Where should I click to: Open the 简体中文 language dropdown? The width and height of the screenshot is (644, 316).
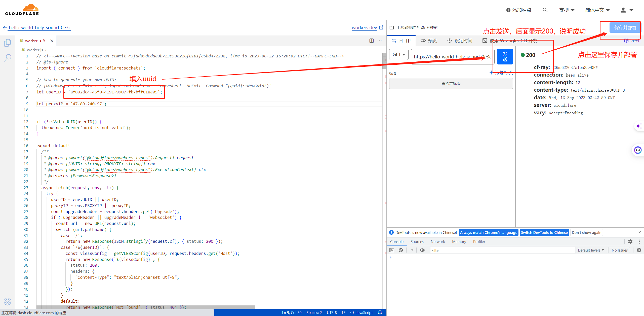coord(597,10)
